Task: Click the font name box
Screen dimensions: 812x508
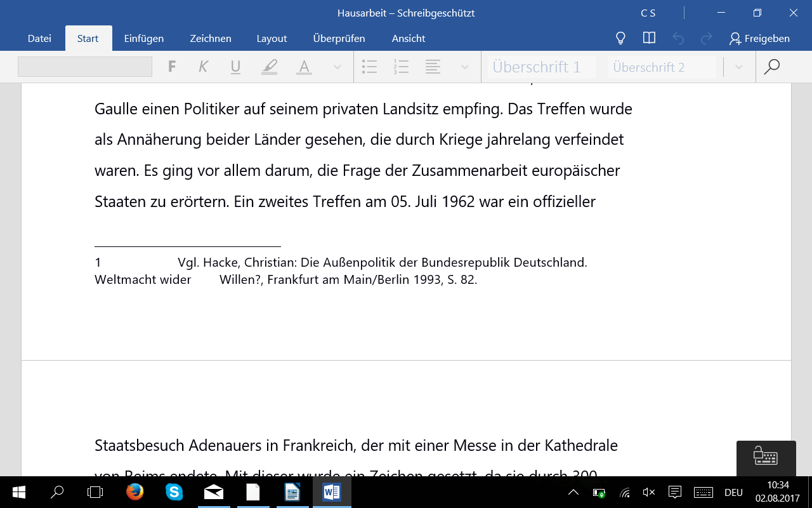Action: pos(85,67)
